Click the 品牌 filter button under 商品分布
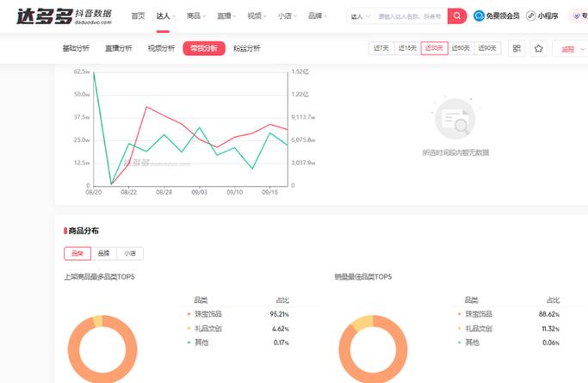The width and height of the screenshot is (588, 383). pos(103,253)
